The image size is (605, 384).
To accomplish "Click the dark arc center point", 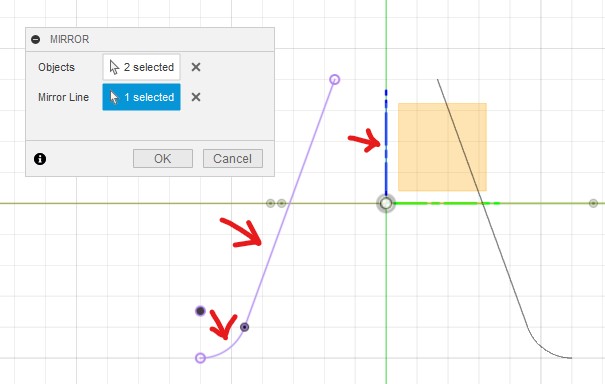I will (200, 311).
